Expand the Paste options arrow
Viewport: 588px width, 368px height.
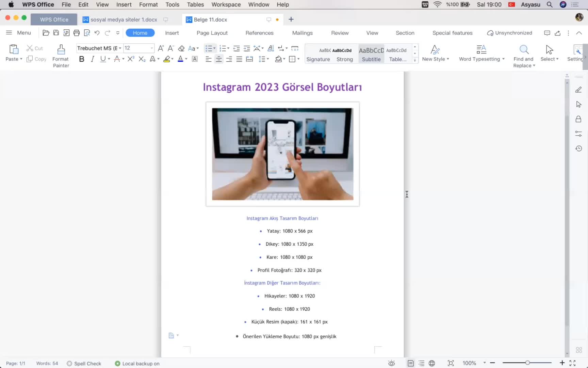(21, 59)
